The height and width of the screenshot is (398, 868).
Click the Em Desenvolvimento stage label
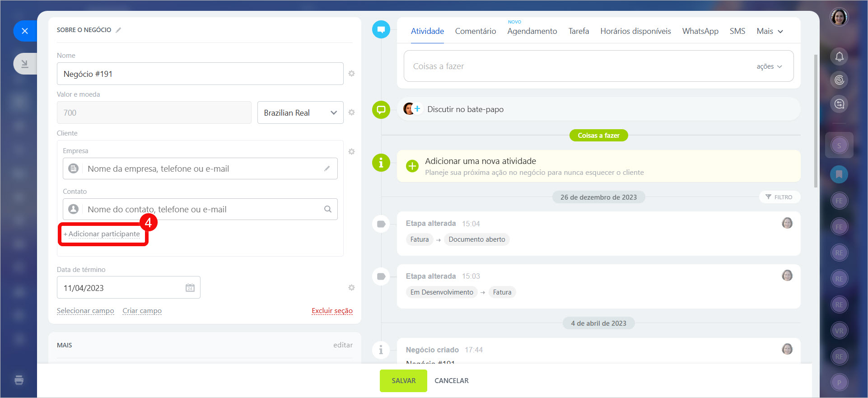click(442, 292)
